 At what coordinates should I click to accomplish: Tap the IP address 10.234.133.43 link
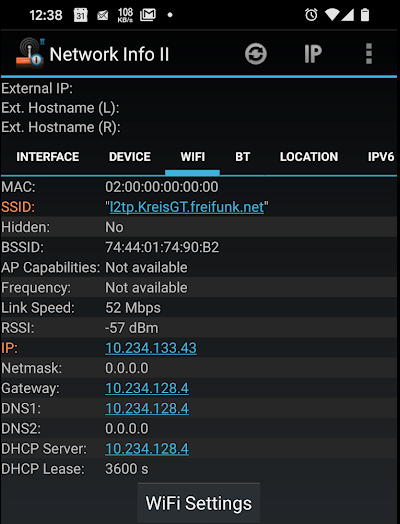click(x=151, y=348)
